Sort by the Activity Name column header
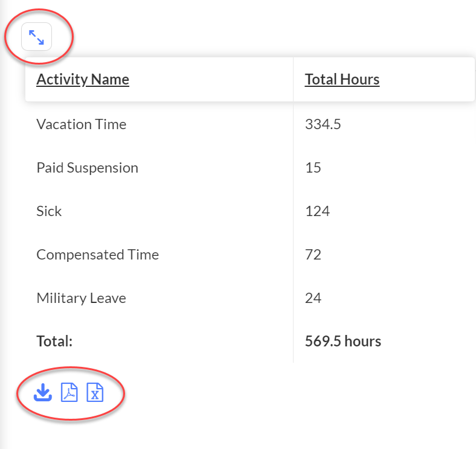The height and width of the screenshot is (449, 476). point(83,80)
